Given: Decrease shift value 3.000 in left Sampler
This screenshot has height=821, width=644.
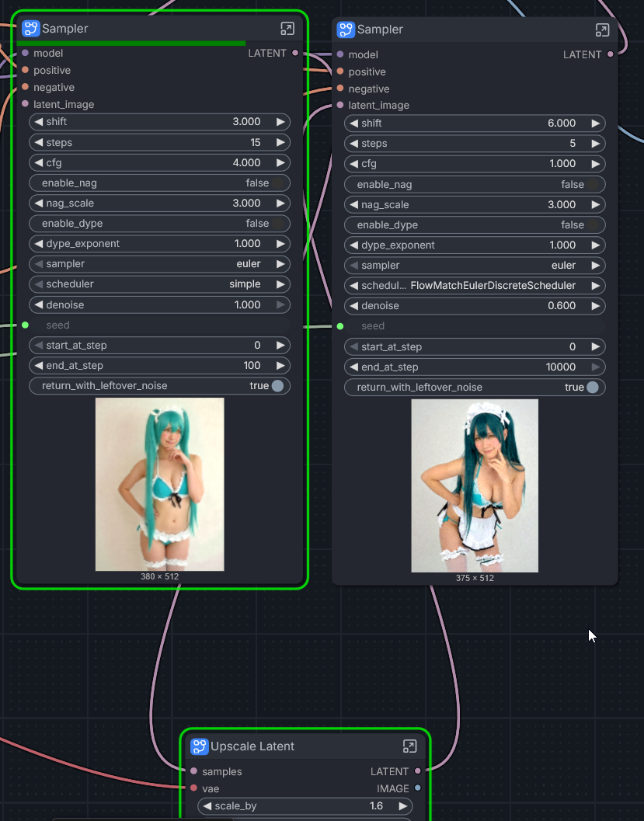Looking at the screenshot, I should point(39,121).
